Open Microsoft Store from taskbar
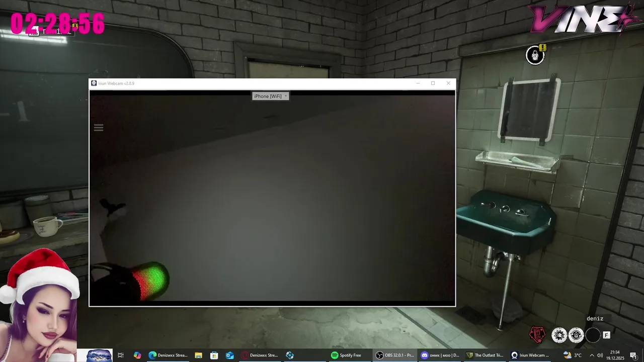Viewport: 644px width, 362px height. 214,355
